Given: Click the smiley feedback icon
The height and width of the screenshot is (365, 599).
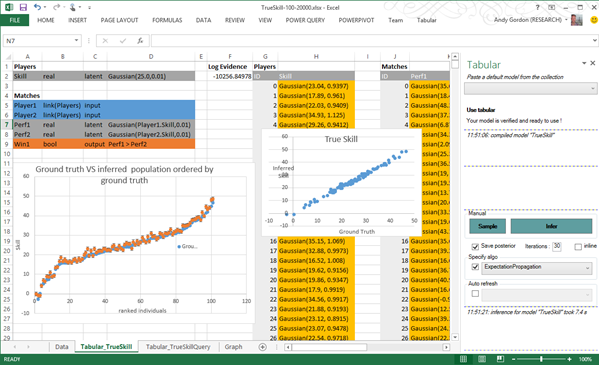Looking at the screenshot, I should pyautogui.click(x=594, y=20).
